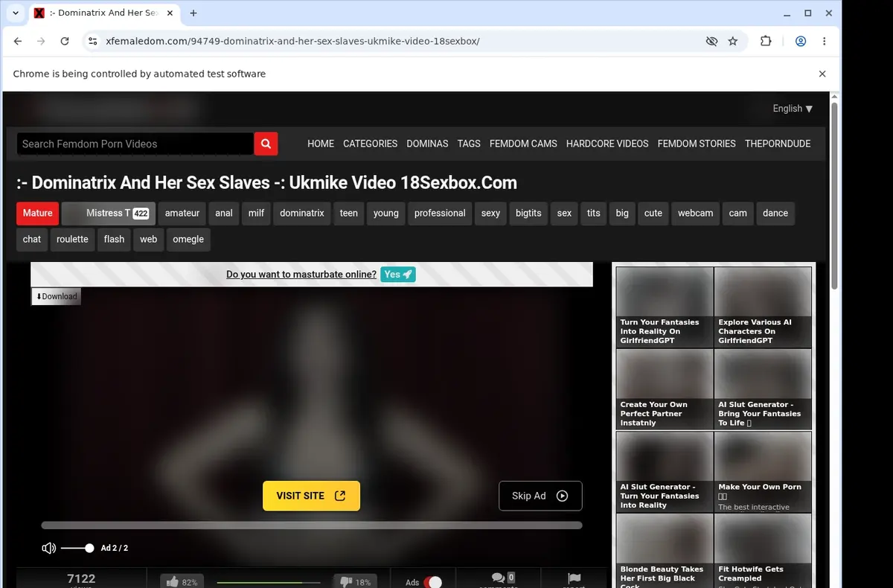This screenshot has height=588, width=893.
Task: Open the Extensions puzzle icon
Action: 766,41
